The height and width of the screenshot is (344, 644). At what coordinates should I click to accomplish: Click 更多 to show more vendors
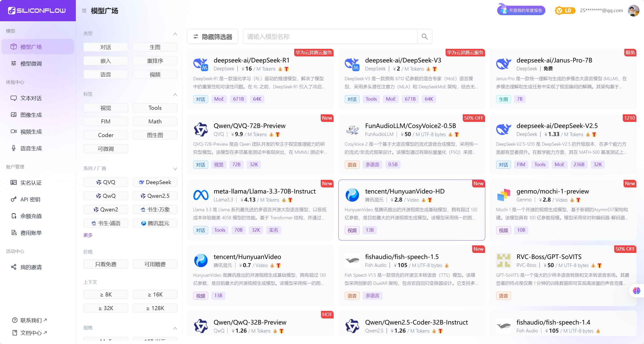tap(88, 235)
